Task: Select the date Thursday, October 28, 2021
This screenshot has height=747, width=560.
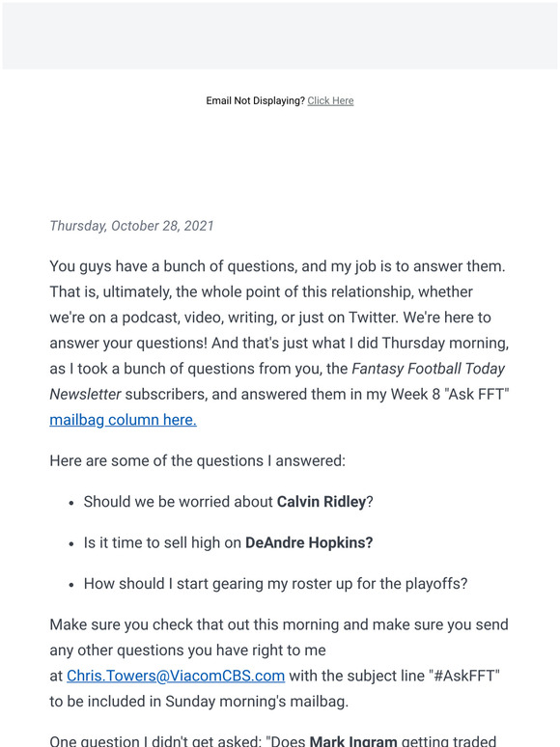Action: point(131,225)
